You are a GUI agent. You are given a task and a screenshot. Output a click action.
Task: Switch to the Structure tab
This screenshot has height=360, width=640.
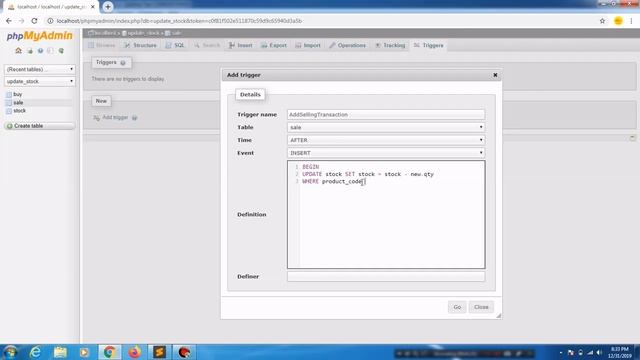140,45
